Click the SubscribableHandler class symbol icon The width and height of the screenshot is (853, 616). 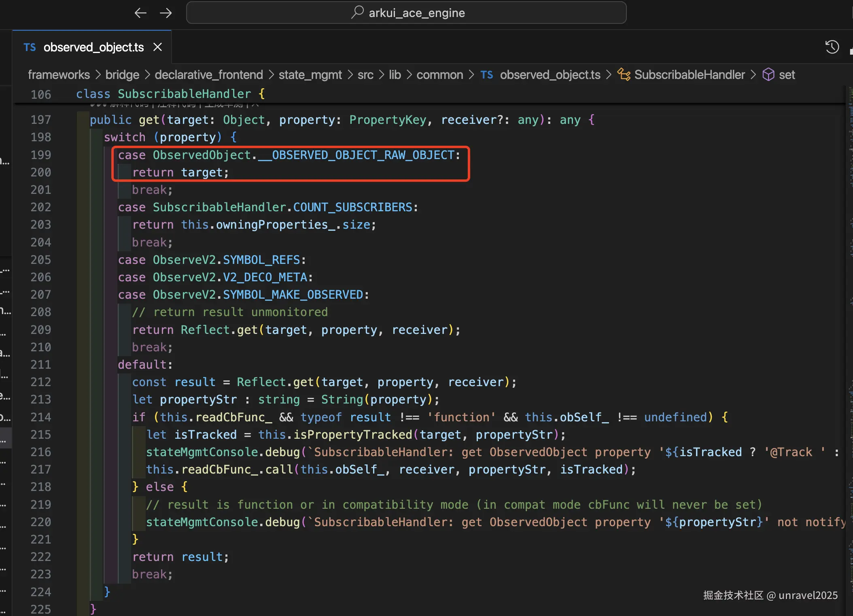pyautogui.click(x=624, y=74)
